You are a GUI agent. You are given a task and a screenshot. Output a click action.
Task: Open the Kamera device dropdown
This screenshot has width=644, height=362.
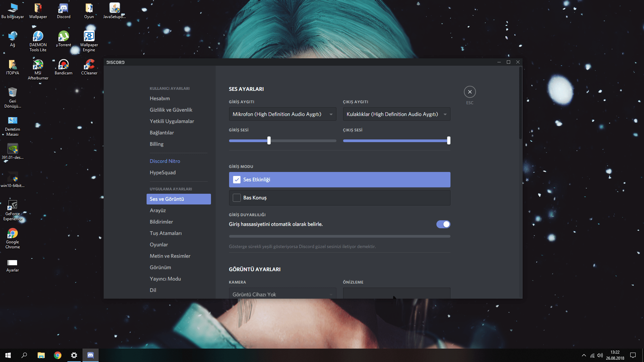click(x=282, y=294)
